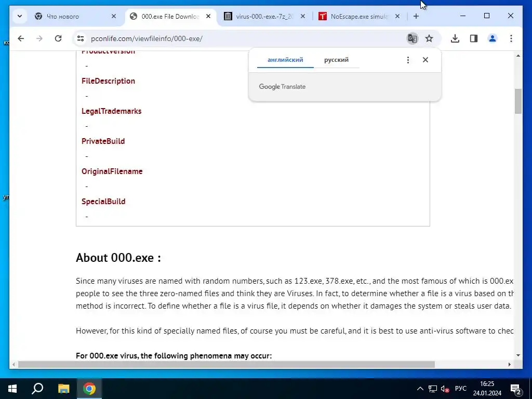Show hidden system tray icons
The image size is (532, 399).
pyautogui.click(x=420, y=389)
